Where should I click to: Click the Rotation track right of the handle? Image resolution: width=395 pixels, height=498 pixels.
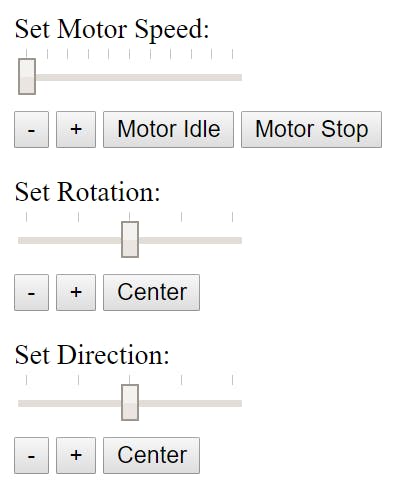tap(190, 240)
